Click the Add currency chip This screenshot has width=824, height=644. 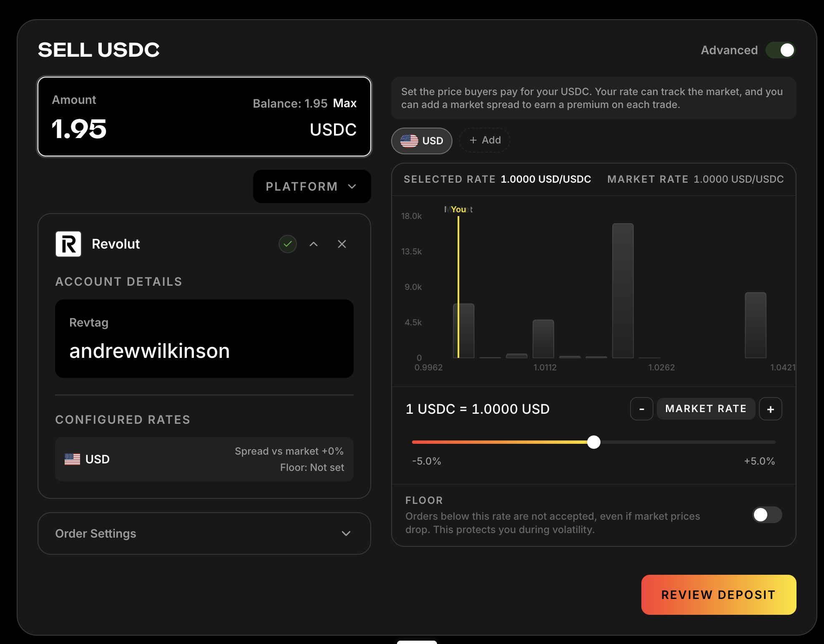[x=485, y=140]
